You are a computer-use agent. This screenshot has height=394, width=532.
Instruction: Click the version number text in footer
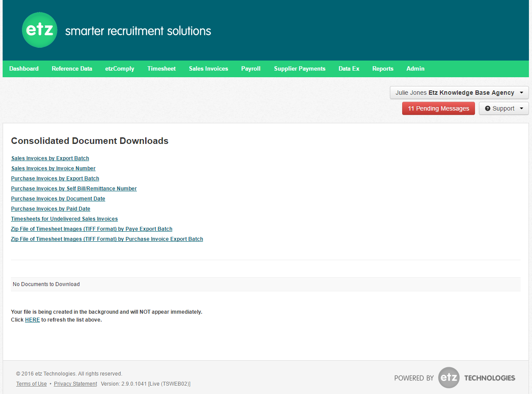146,384
